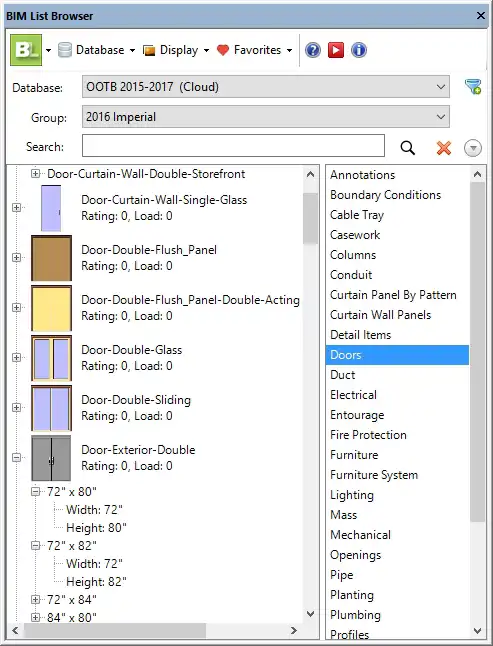Click the green BL logo button
493x646 pixels.
(26, 50)
